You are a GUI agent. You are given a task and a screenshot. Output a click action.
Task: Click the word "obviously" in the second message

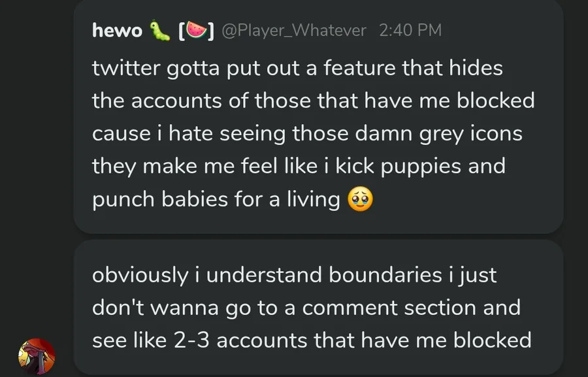point(139,275)
